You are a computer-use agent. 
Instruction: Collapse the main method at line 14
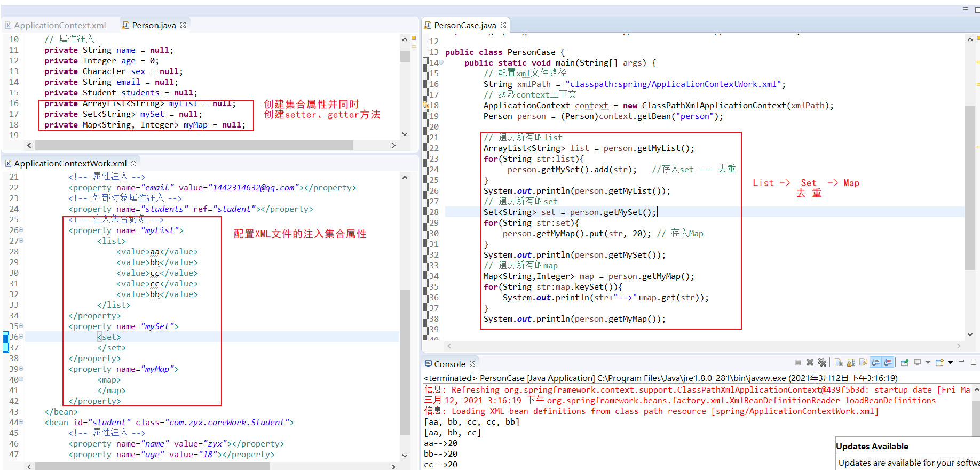tap(441, 62)
